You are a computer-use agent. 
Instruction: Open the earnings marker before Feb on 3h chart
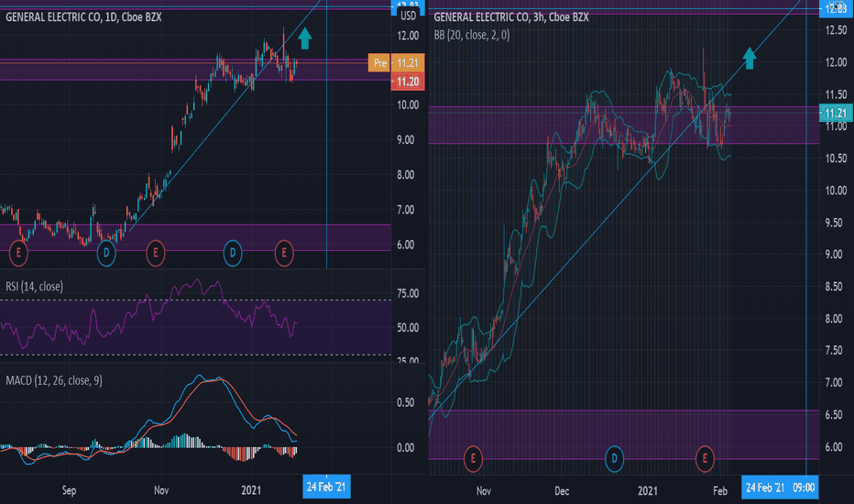[705, 458]
